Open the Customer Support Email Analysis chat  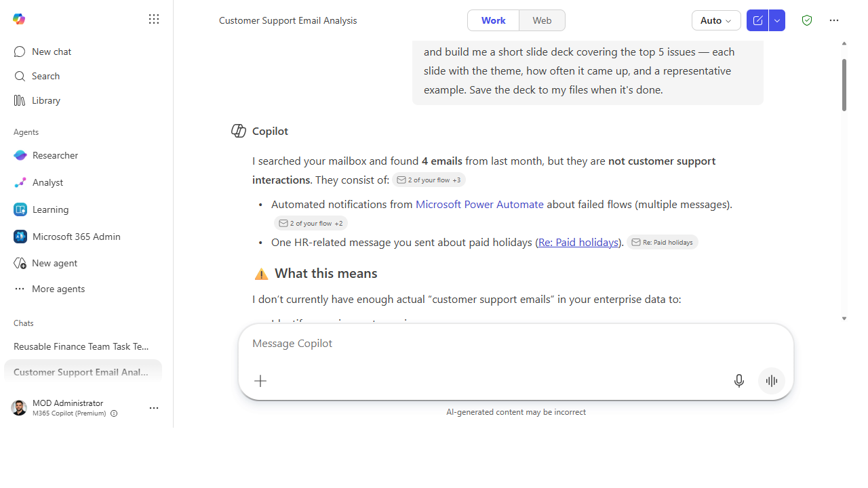(83, 372)
